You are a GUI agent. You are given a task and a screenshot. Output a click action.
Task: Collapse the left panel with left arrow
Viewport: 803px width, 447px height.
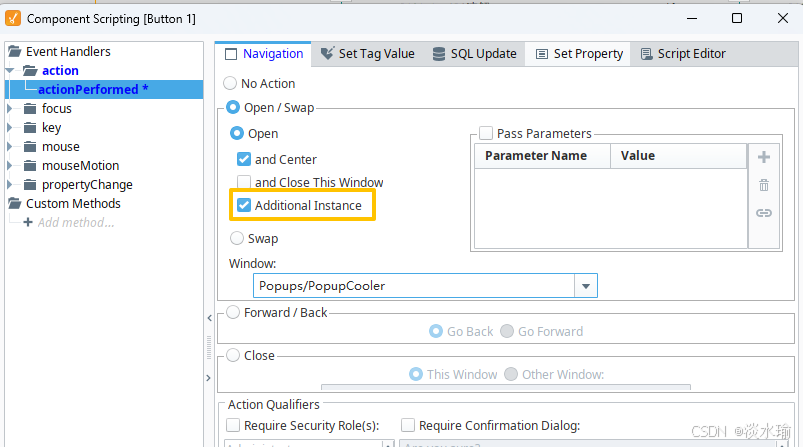pyautogui.click(x=209, y=318)
